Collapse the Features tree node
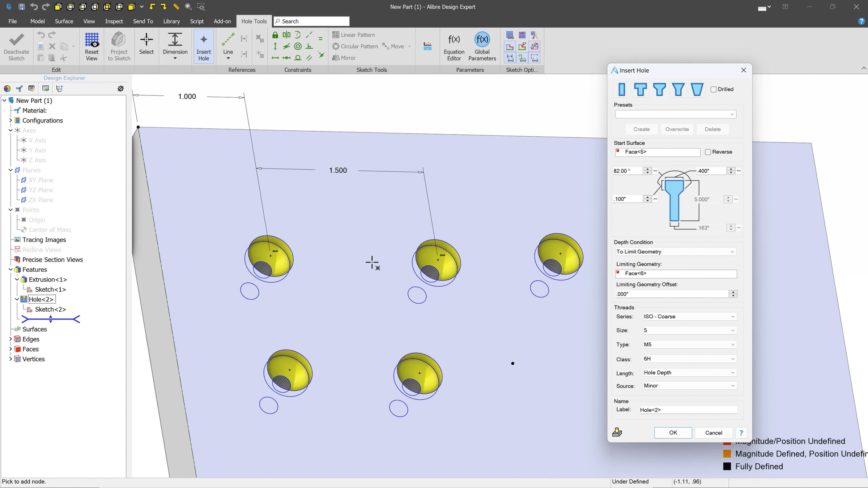868x488 pixels. tap(10, 269)
